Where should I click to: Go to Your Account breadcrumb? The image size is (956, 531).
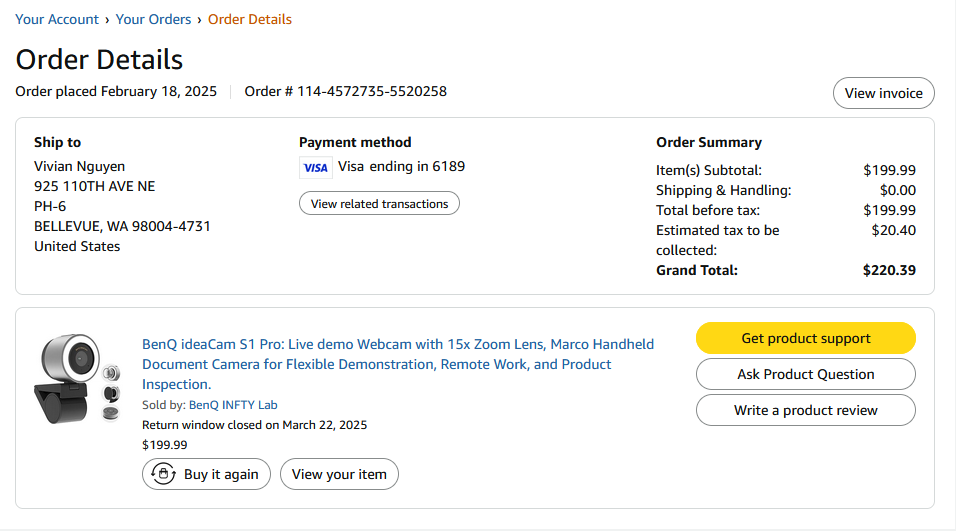[57, 19]
